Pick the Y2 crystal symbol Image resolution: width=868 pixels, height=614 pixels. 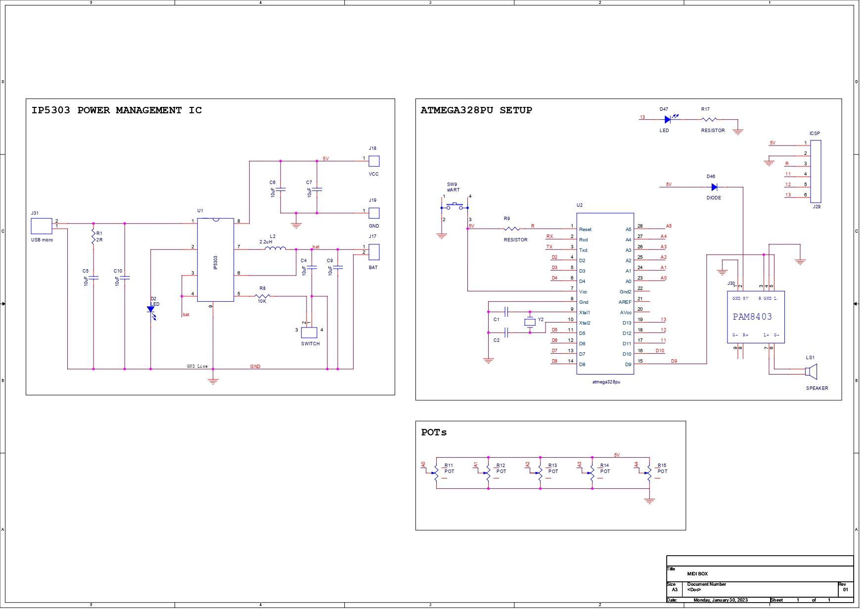pyautogui.click(x=530, y=322)
